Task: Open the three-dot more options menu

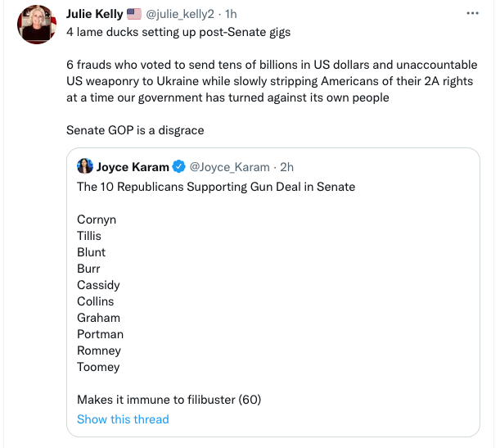Action: 472,14
